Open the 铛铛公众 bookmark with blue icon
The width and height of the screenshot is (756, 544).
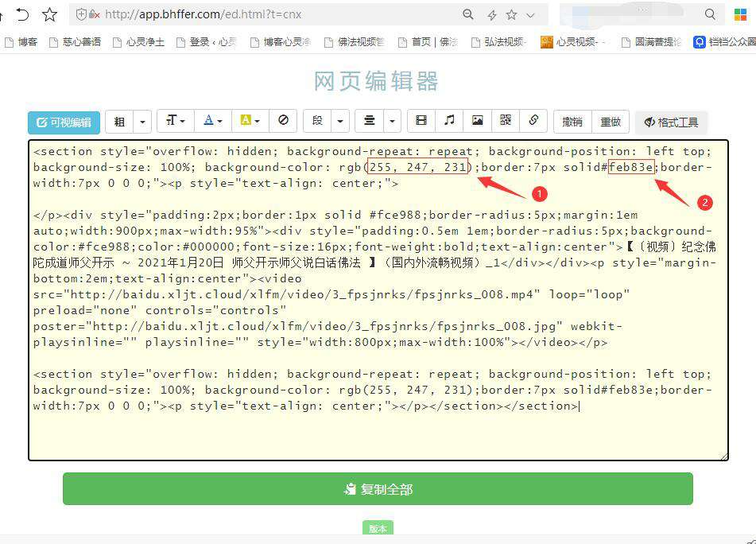click(724, 42)
